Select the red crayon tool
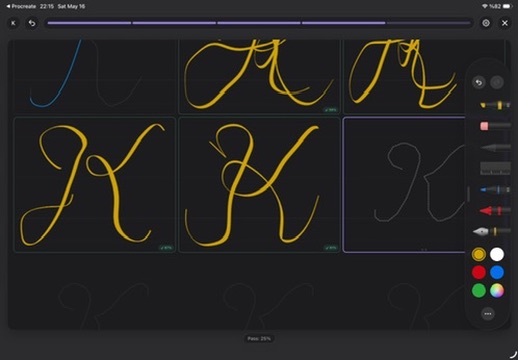The width and height of the screenshot is (518, 360). pos(495,211)
